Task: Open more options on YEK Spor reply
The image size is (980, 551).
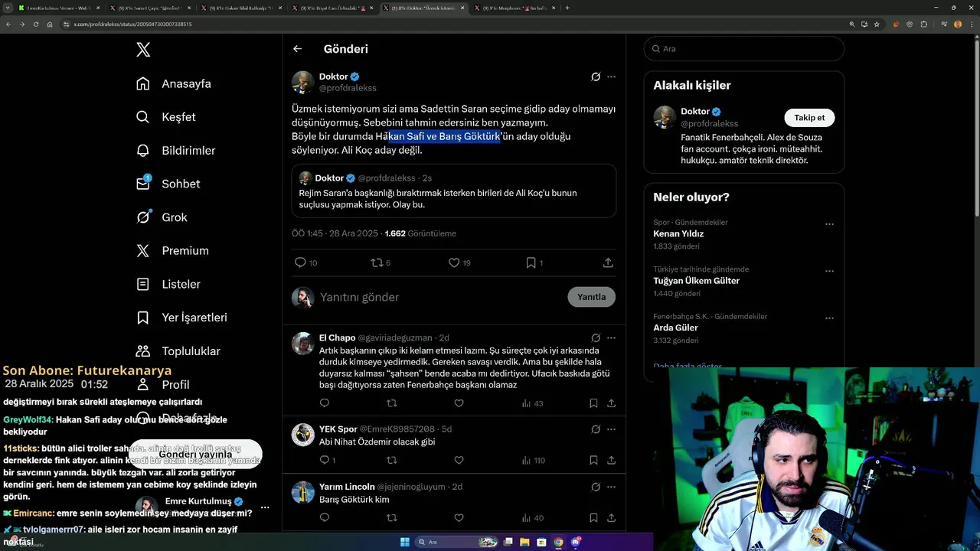Action: click(x=611, y=429)
